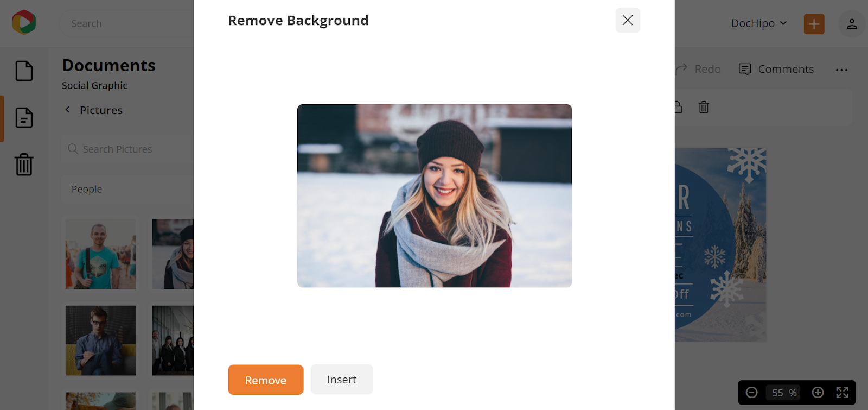This screenshot has height=410, width=868.
Task: Click the woman in snow preview image
Action: tap(435, 195)
